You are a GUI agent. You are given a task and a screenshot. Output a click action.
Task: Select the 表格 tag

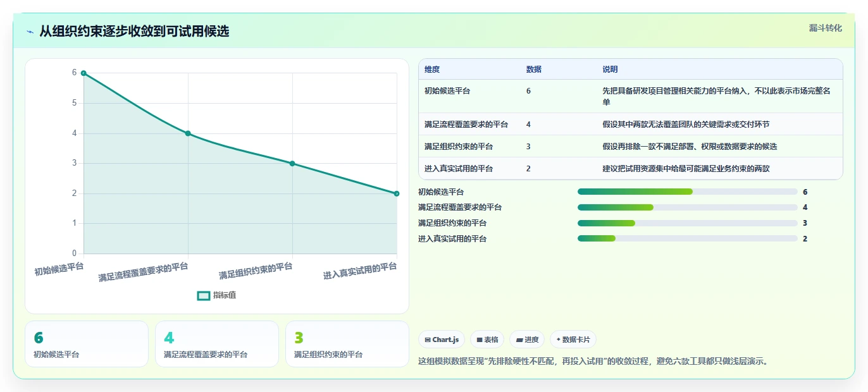coord(487,340)
